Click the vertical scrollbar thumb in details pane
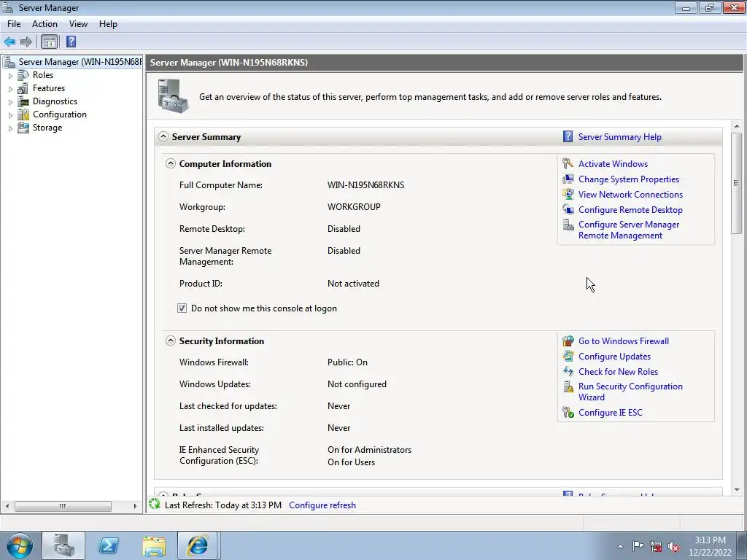 [737, 183]
